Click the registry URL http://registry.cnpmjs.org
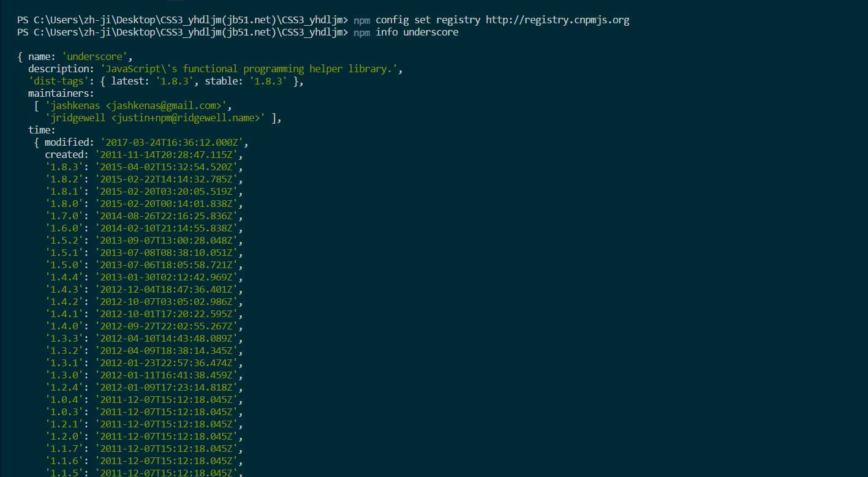 [x=557, y=20]
